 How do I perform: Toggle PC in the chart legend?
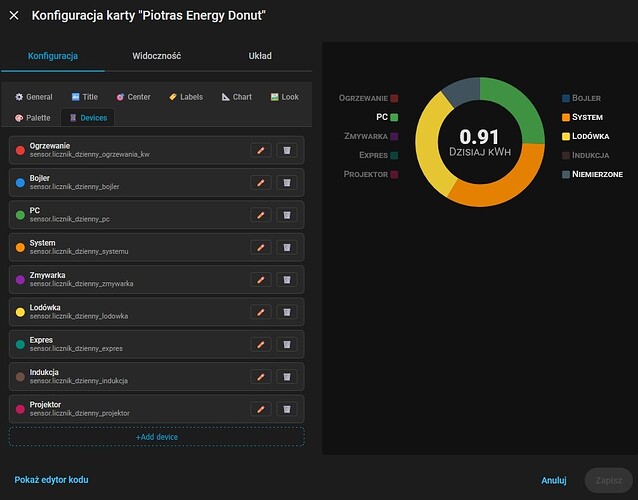387,117
